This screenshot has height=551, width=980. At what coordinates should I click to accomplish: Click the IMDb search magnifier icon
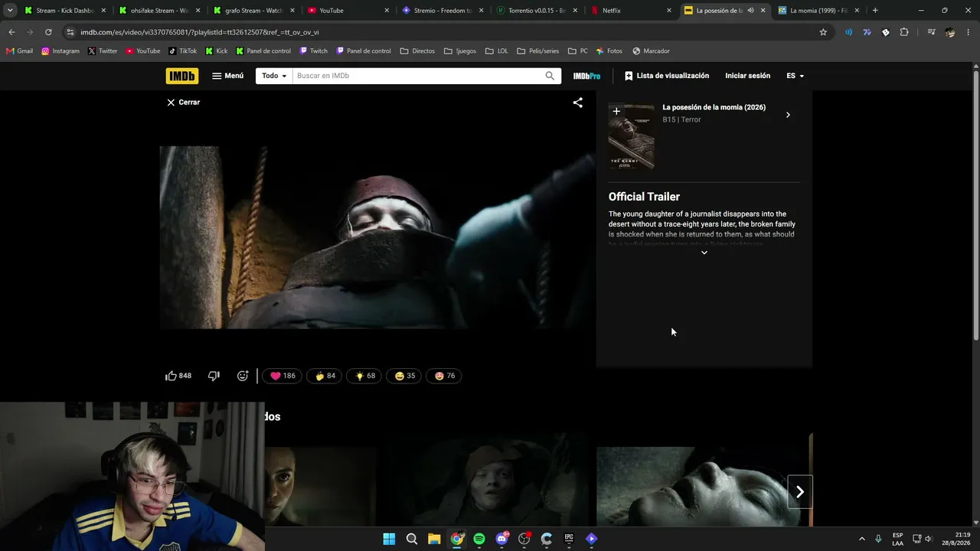click(x=550, y=76)
